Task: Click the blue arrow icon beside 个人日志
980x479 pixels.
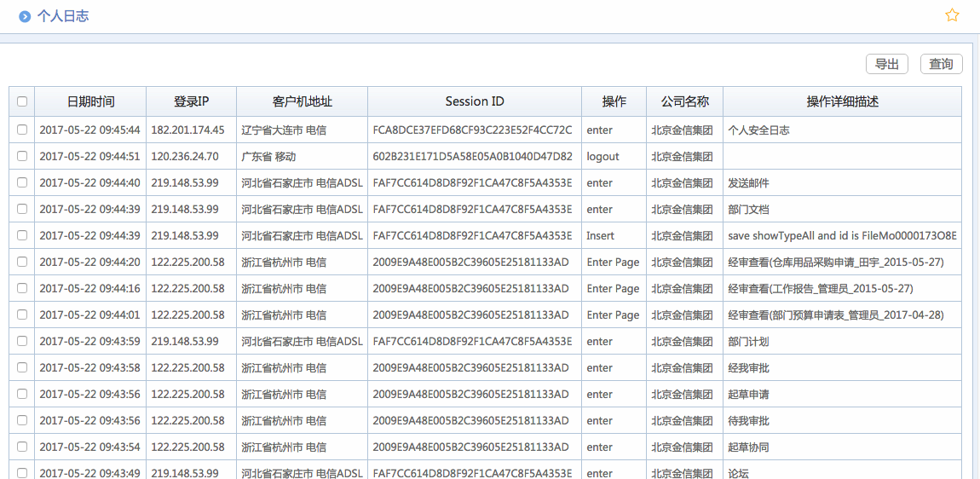Action: (x=25, y=16)
